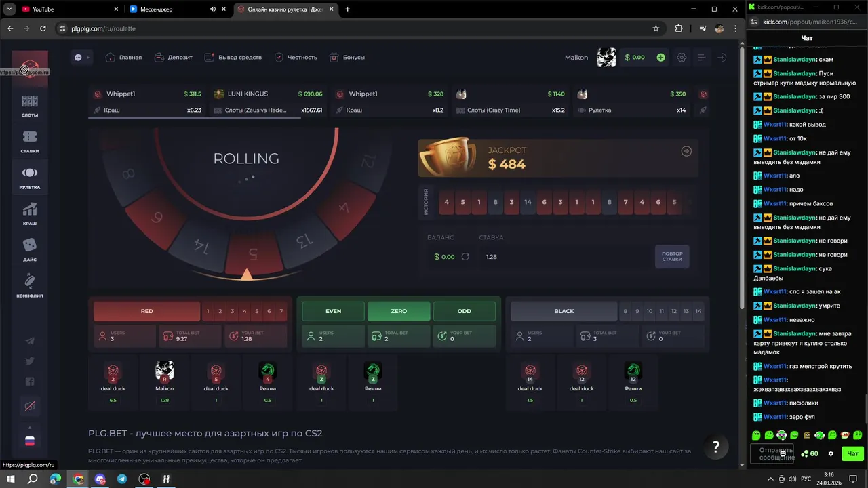Viewport: 868px width, 488px height.
Task: Open the menu lines icon next to gear
Action: (702, 58)
